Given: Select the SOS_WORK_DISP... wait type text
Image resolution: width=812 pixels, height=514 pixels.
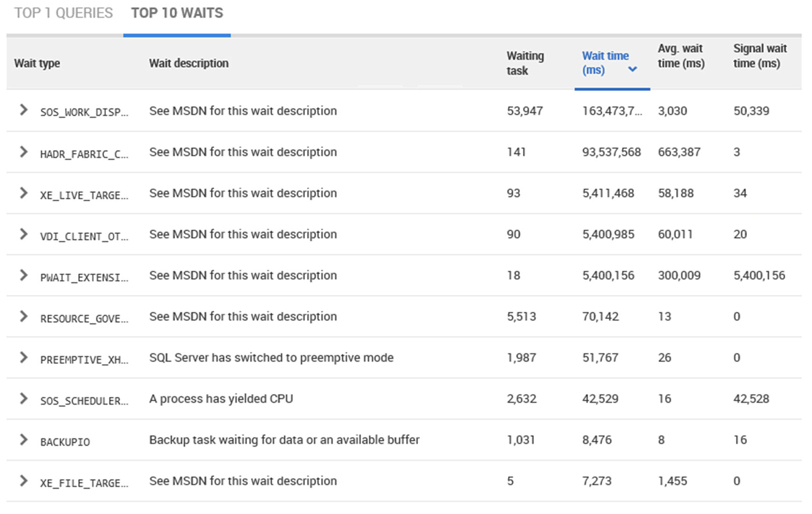Looking at the screenshot, I should (84, 112).
